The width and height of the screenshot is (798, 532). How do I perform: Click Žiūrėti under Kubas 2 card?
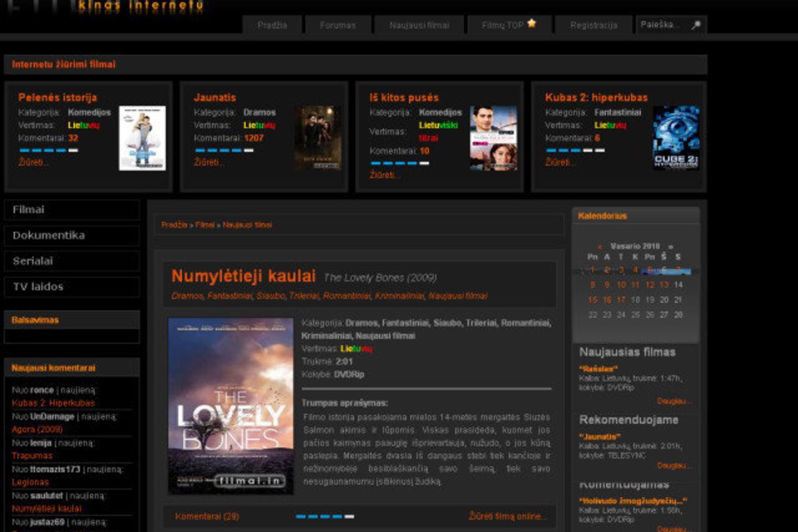tap(560, 162)
